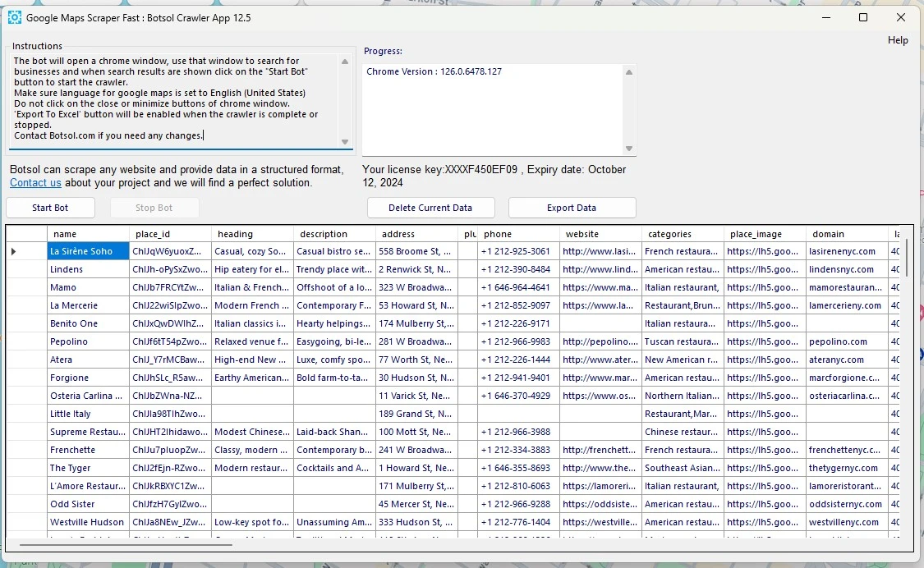Click the Instructions text box
The image size is (924, 568).
click(175, 101)
